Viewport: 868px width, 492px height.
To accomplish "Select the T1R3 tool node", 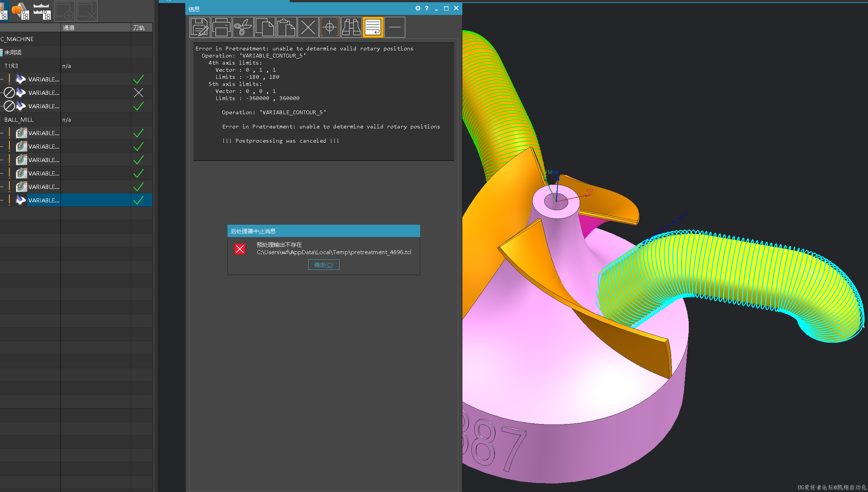I will pos(11,66).
